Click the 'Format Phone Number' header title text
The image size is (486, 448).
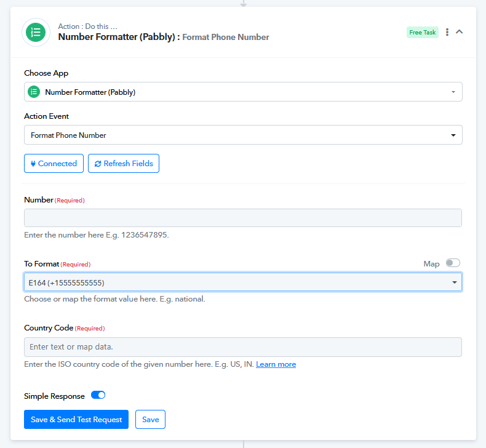(226, 37)
